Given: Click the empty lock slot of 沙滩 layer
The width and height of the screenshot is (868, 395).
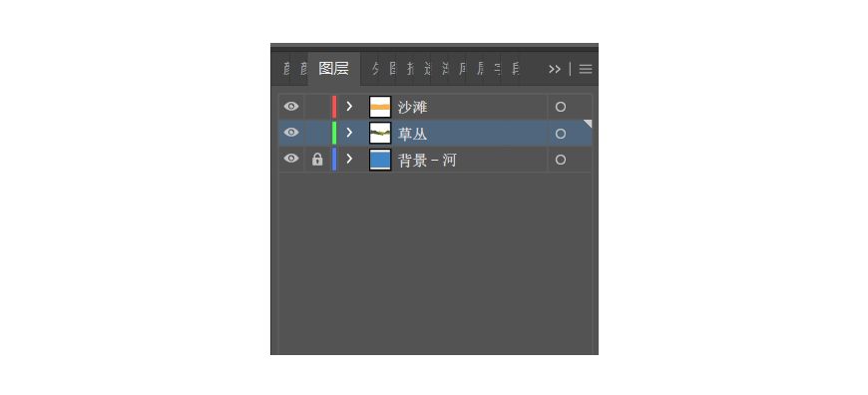Looking at the screenshot, I should coord(317,107).
